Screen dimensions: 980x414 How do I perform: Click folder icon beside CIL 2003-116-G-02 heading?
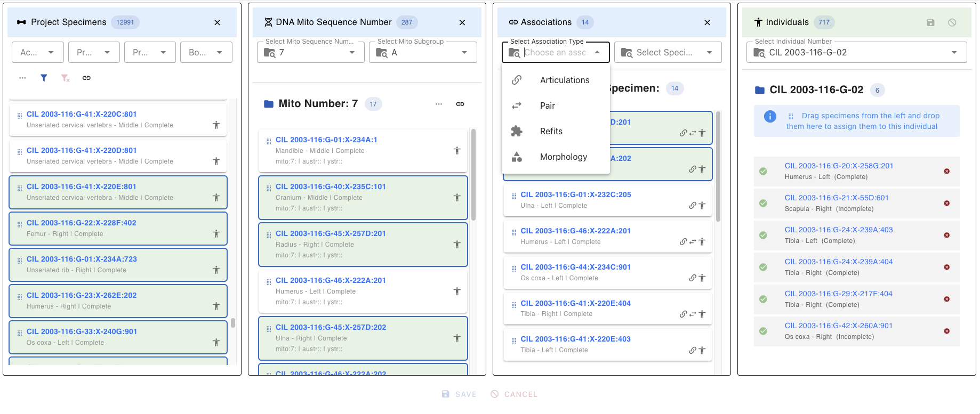760,90
